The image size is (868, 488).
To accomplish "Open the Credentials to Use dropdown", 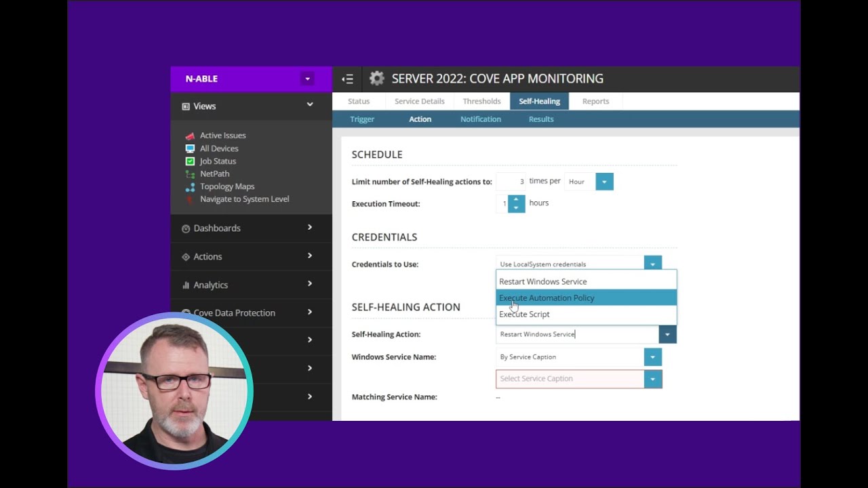I will 652,264.
